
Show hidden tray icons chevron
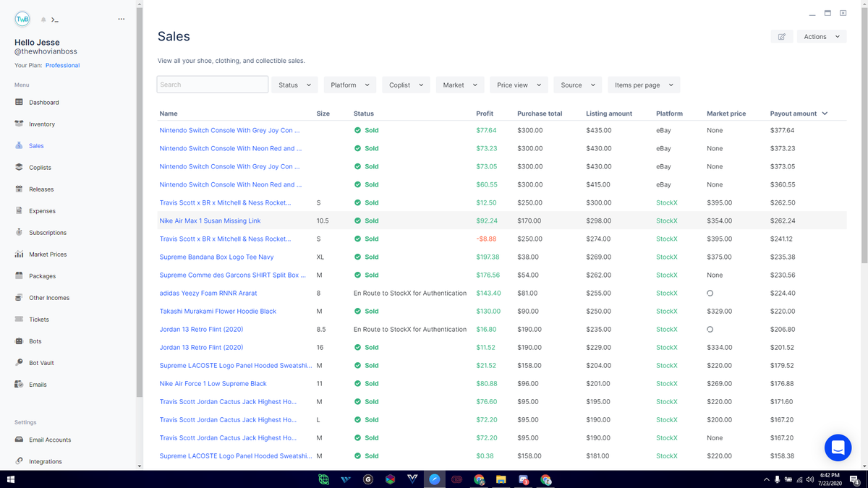click(766, 479)
